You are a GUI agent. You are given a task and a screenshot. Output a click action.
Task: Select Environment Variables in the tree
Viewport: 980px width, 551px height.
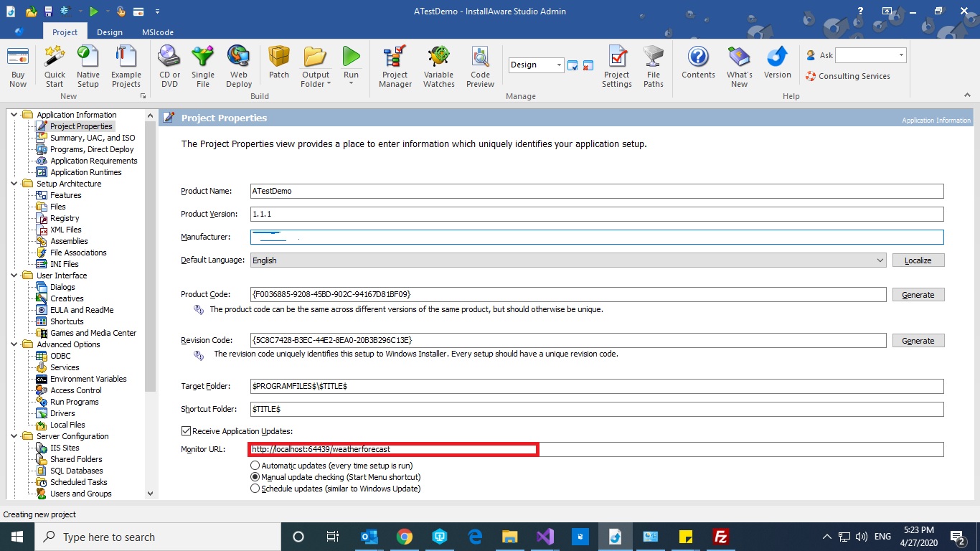click(88, 379)
